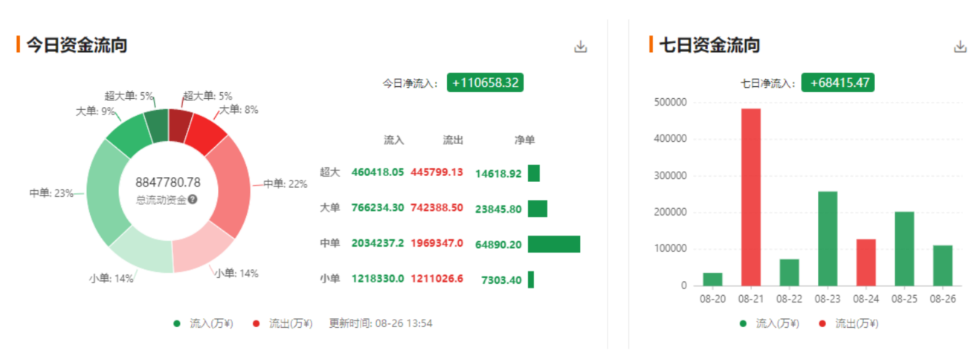Select the red 08-24 bar
Image resolution: width=980 pixels, height=359 pixels.
(x=866, y=262)
